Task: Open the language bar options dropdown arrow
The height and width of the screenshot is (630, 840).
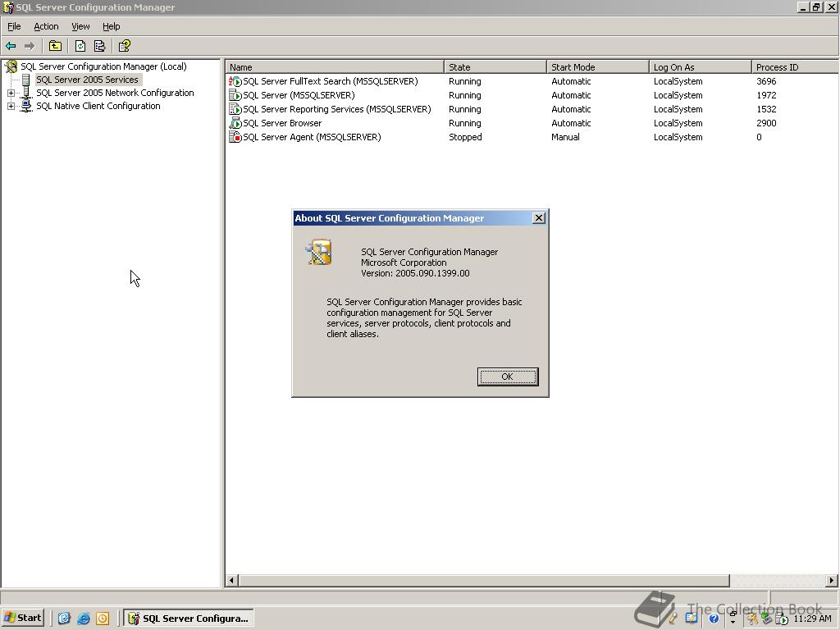Action: [x=733, y=623]
